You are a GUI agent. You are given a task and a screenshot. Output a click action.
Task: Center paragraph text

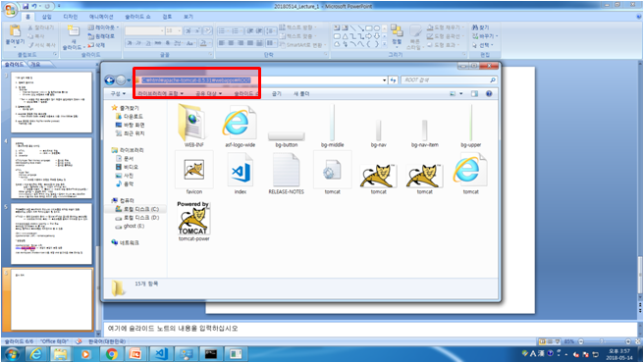pyautogui.click(x=231, y=43)
